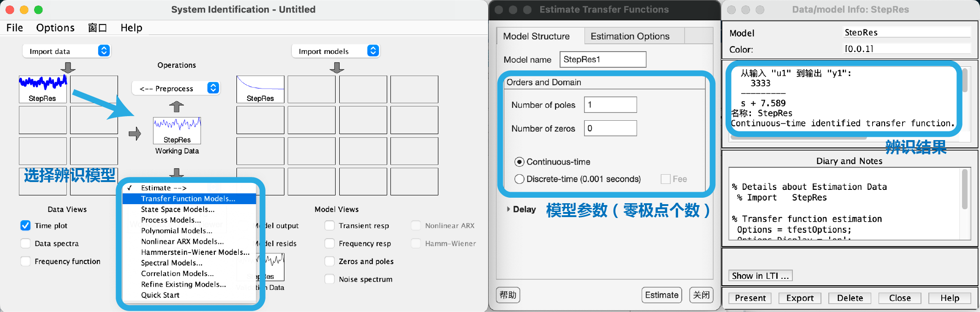The height and width of the screenshot is (312, 980).
Task: Enable the Zeros and poles view
Action: (x=330, y=261)
